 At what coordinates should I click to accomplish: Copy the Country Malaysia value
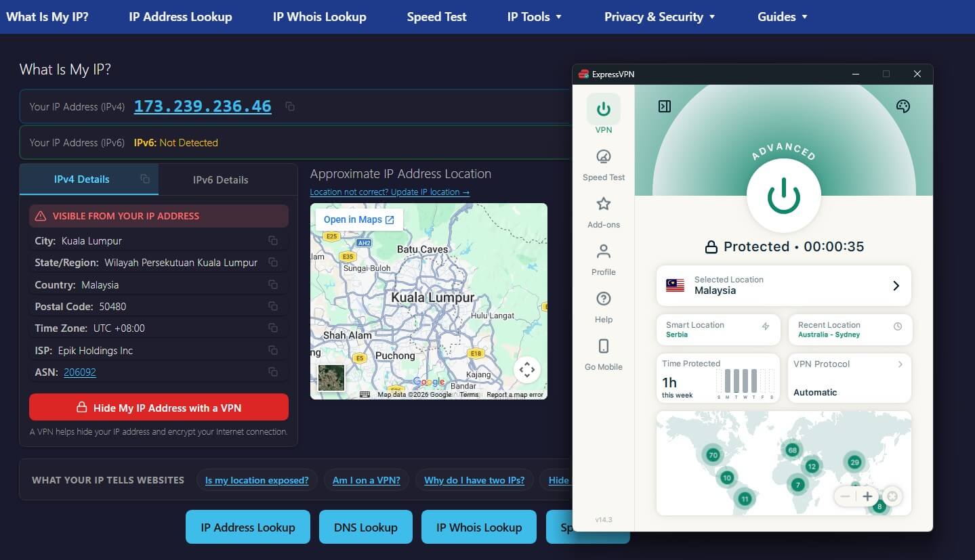(273, 284)
